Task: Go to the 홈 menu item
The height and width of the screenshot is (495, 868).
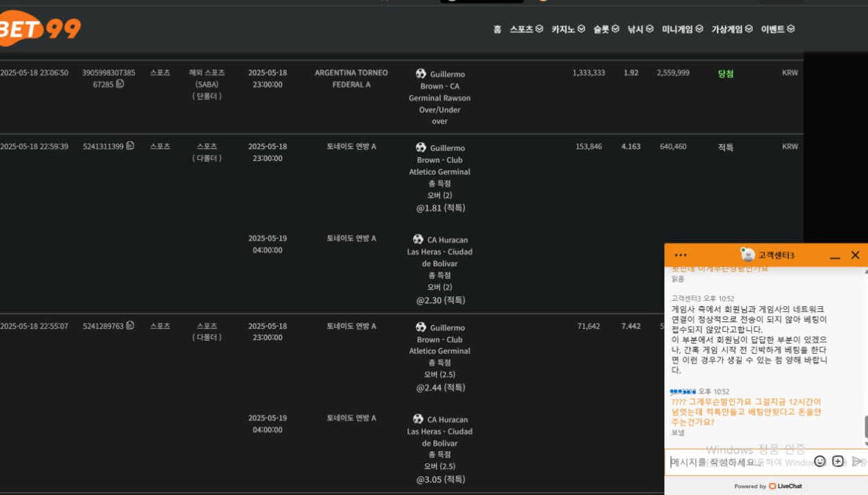Action: tap(498, 29)
